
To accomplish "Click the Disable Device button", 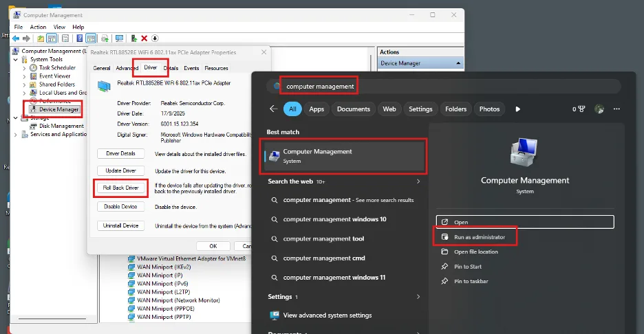I will tap(121, 206).
